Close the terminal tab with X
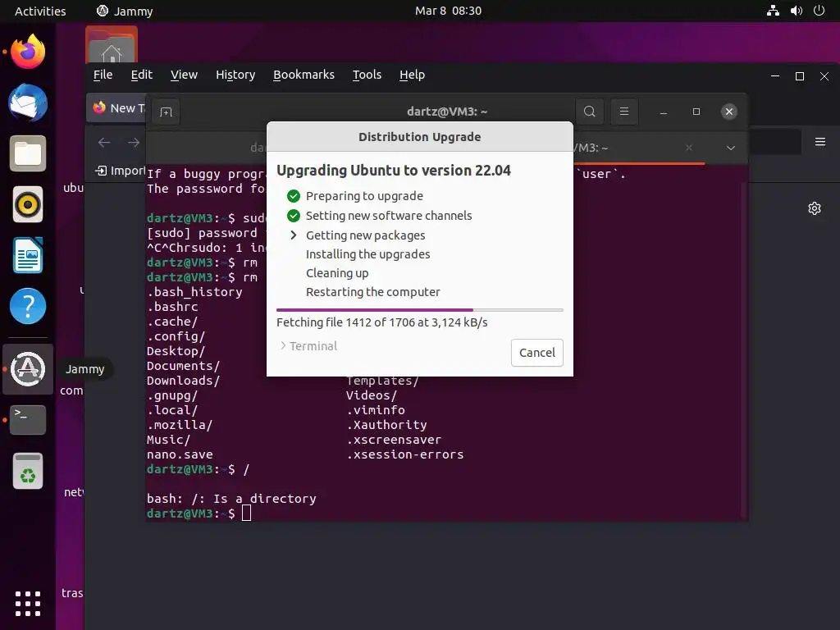The height and width of the screenshot is (630, 840). (689, 148)
